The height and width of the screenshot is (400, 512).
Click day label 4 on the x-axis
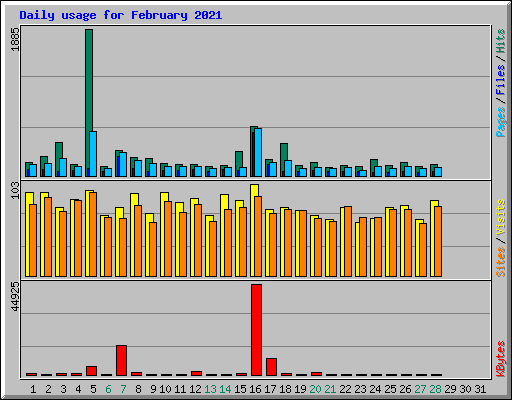point(78,389)
